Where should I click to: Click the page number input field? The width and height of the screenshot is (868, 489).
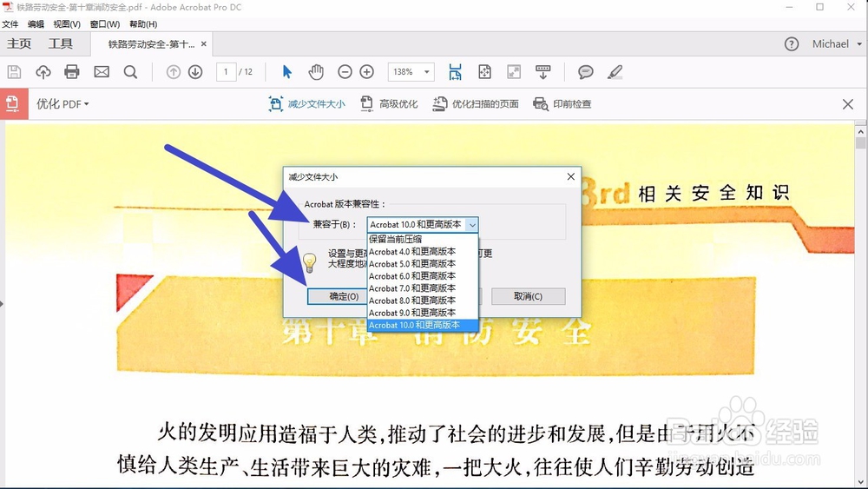(226, 72)
